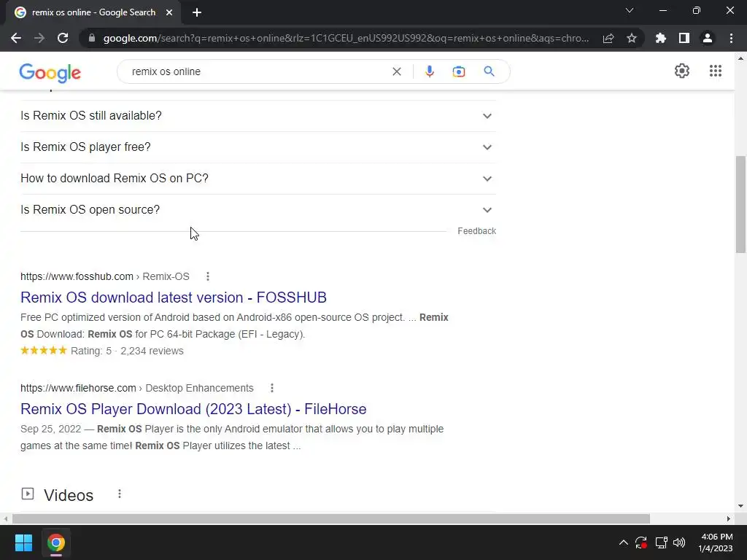Image resolution: width=747 pixels, height=560 pixels.
Task: Share this page icon in address bar
Action: click(608, 38)
